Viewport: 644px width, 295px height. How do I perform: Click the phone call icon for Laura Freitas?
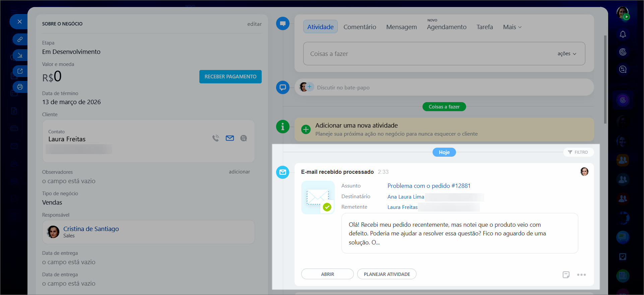coord(216,138)
